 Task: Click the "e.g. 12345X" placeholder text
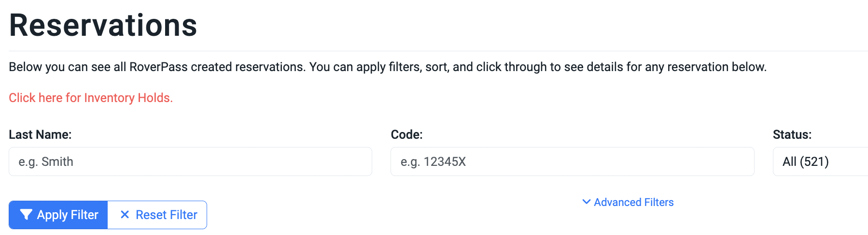click(x=433, y=162)
